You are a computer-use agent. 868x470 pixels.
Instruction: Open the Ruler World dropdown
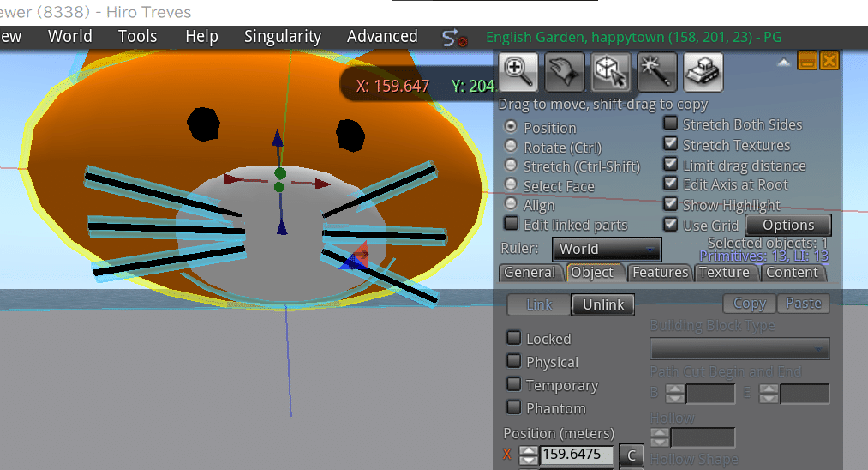point(607,249)
